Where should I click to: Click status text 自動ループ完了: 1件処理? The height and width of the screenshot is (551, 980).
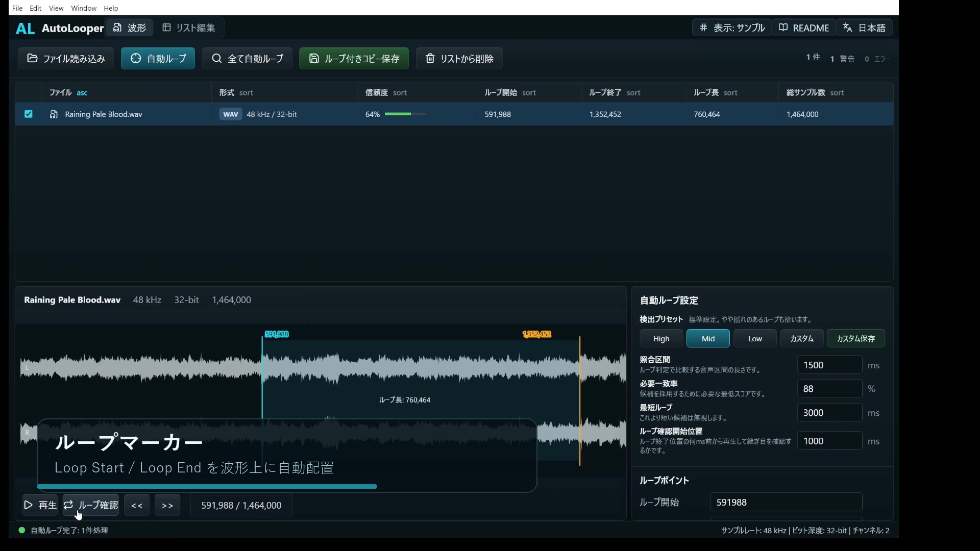[x=69, y=531]
